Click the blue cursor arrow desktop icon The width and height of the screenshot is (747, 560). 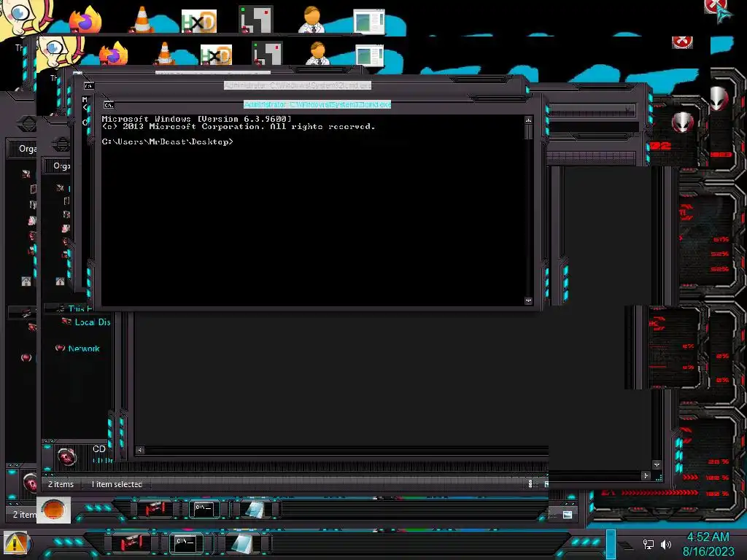[x=724, y=15]
